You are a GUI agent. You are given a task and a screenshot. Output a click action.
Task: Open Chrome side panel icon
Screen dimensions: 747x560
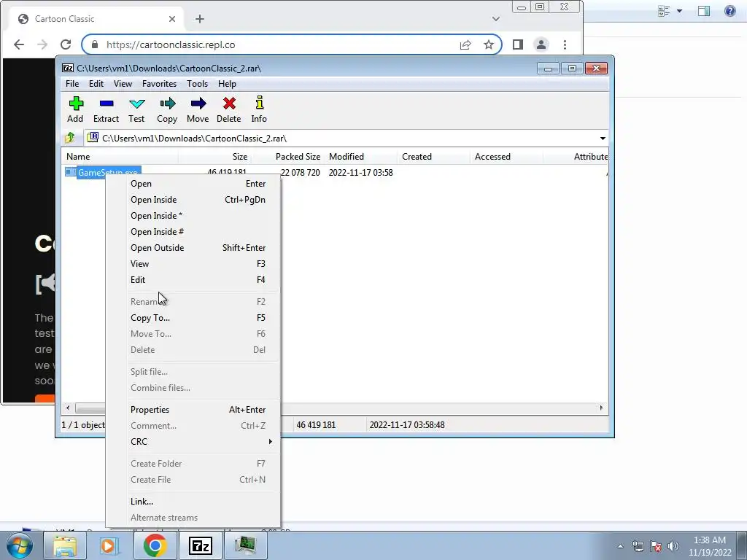point(518,44)
